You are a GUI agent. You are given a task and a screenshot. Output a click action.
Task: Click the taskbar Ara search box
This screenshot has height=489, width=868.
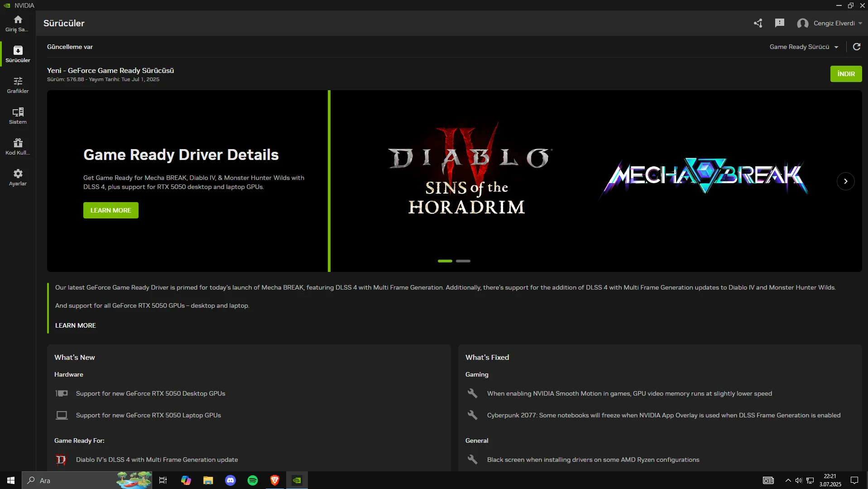(87, 480)
